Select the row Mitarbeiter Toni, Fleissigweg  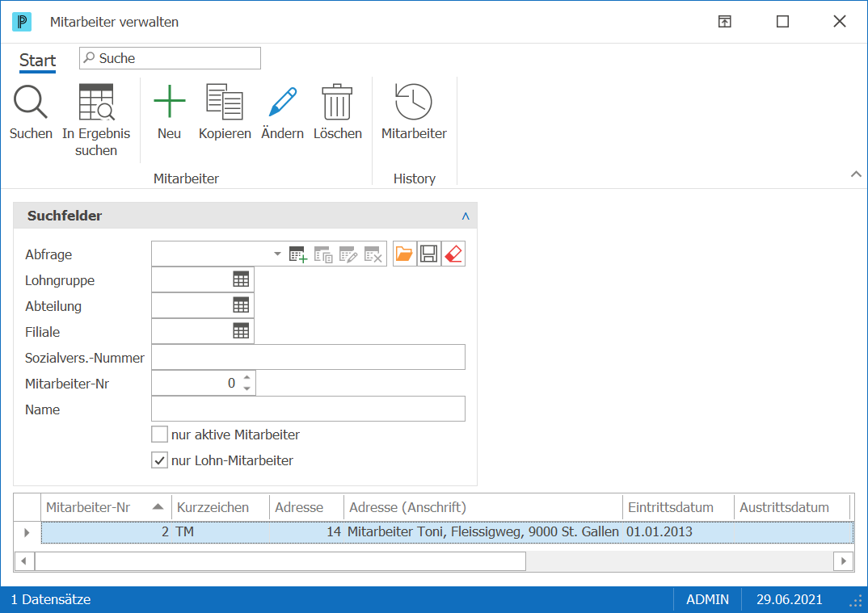click(x=447, y=532)
